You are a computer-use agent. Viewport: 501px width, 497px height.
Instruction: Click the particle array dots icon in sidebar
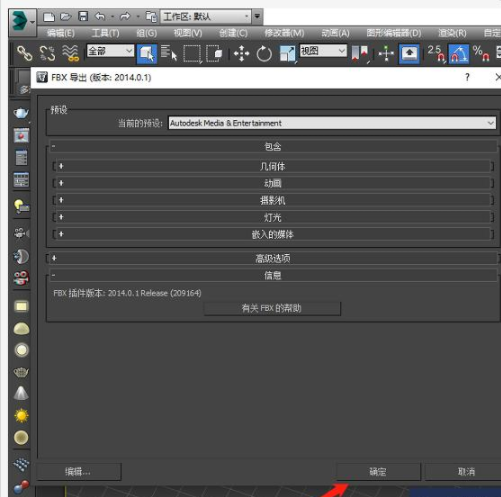click(x=21, y=464)
